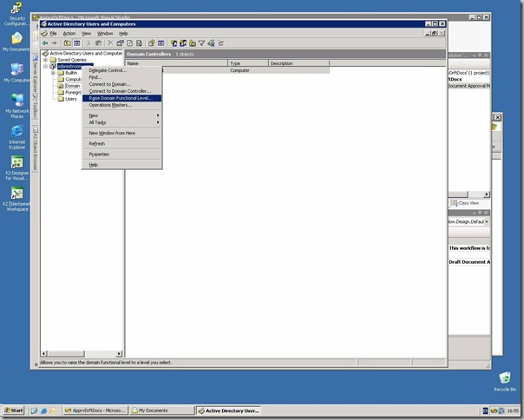The image size is (524, 420).
Task: Open the View menu
Action: click(x=86, y=34)
